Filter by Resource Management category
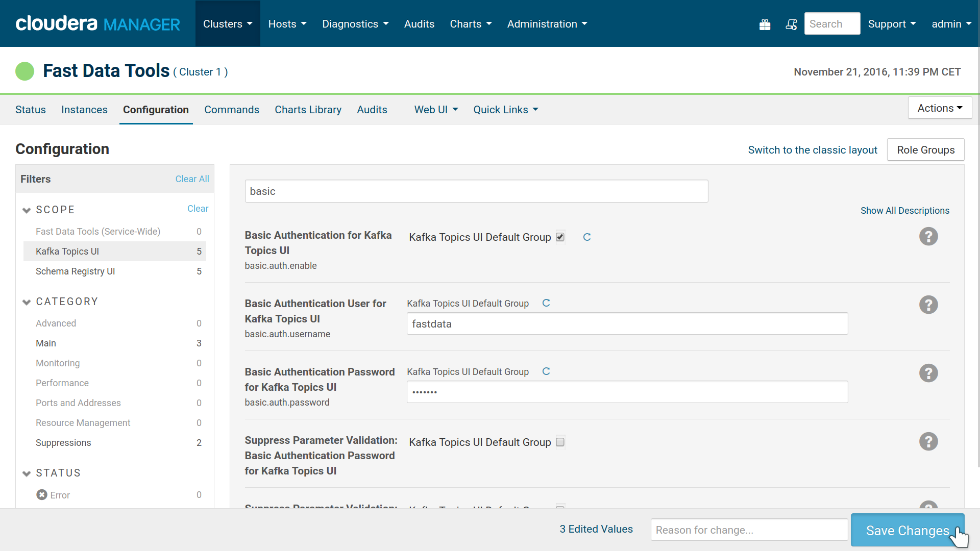This screenshot has height=551, width=980. 115,423
